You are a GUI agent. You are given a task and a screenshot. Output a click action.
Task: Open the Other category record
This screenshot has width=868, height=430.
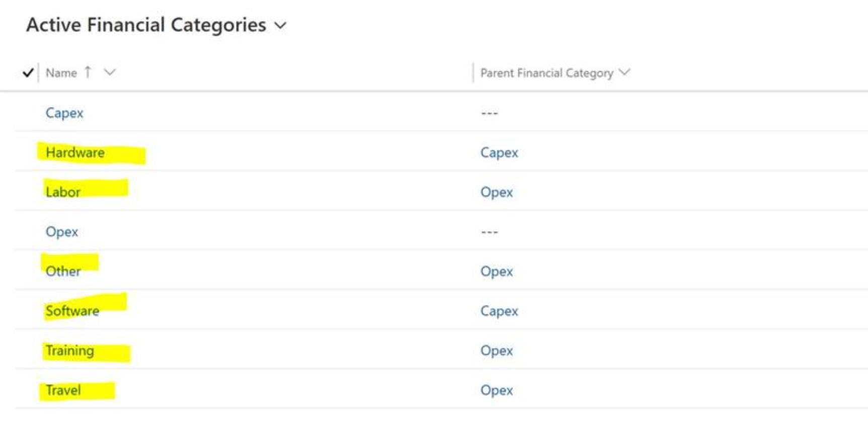tap(63, 272)
